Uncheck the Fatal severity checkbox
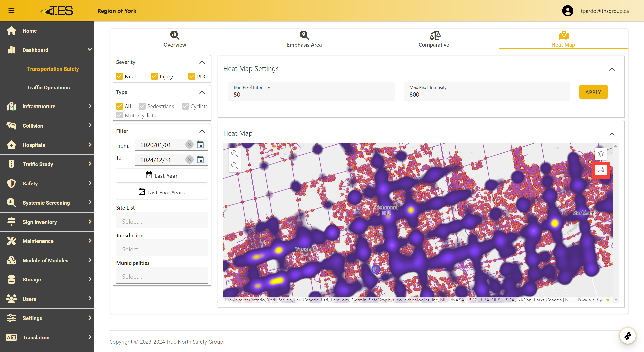 pyautogui.click(x=120, y=76)
